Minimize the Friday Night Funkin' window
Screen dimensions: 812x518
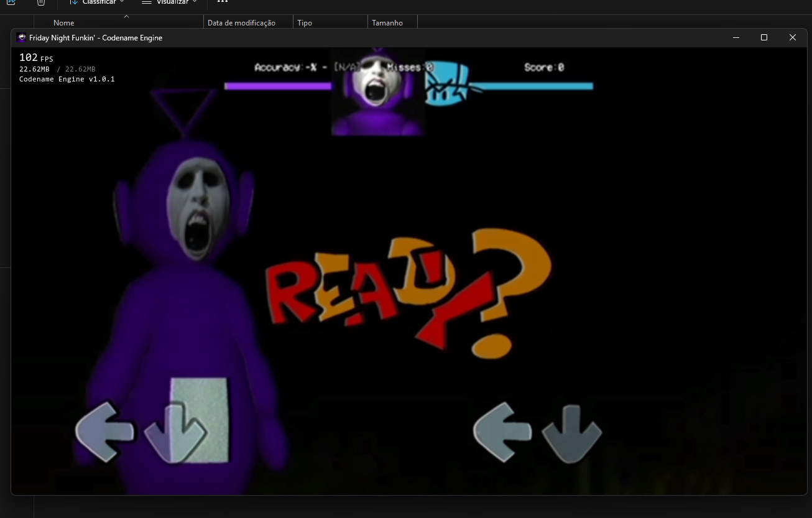coord(736,37)
